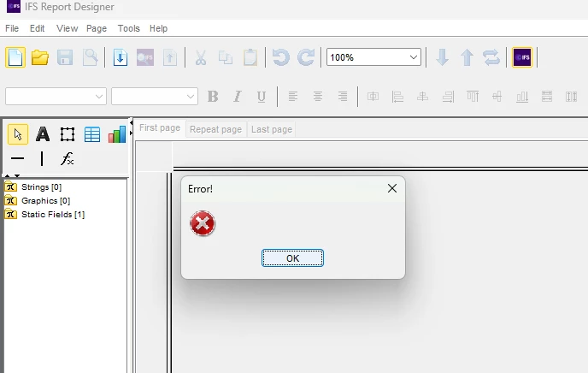
Task: Expand the Graphics [0] folder
Action: pyautogui.click(x=38, y=200)
